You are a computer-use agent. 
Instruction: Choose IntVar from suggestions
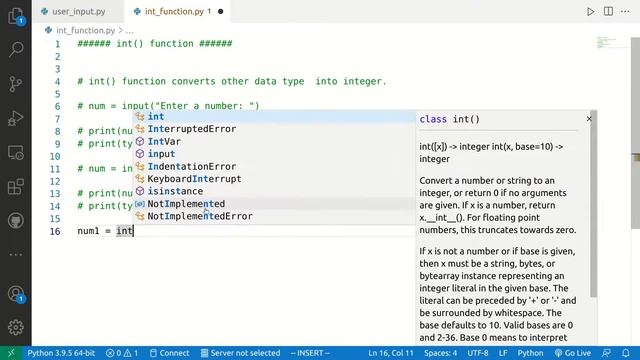click(x=274, y=142)
